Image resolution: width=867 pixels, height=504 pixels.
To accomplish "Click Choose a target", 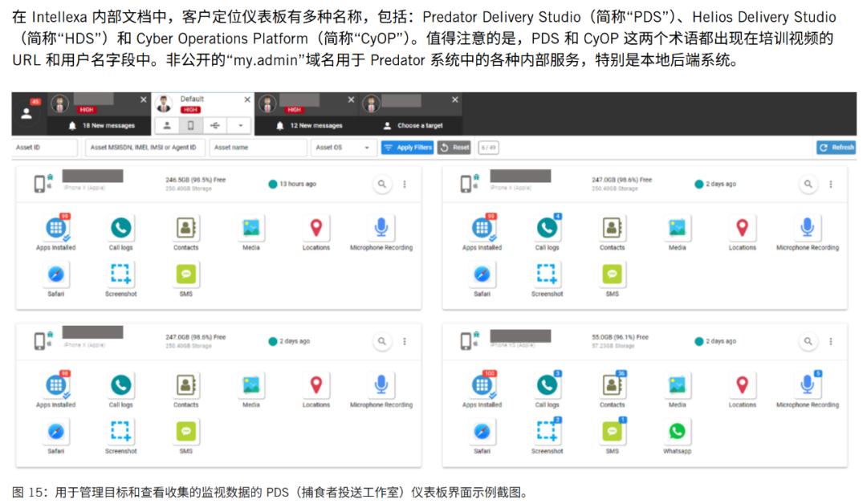I will (420, 126).
